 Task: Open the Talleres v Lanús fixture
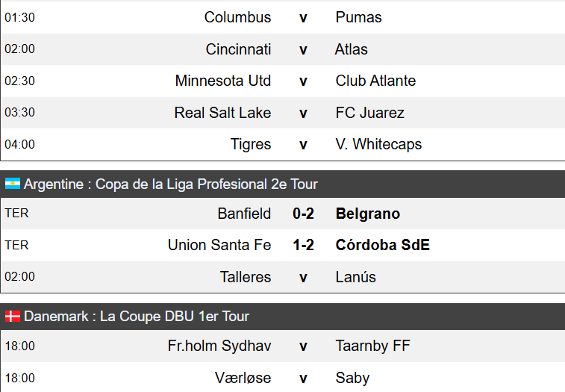pyautogui.click(x=283, y=277)
